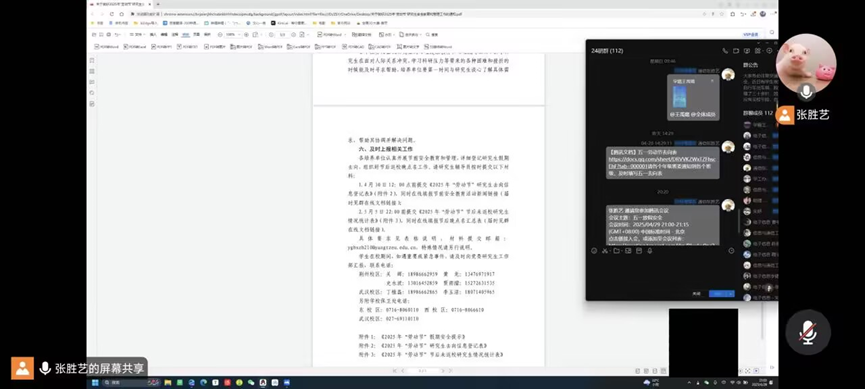This screenshot has width=865, height=389.
Task: Reload the page with the browser refresh icon
Action: 111,14
